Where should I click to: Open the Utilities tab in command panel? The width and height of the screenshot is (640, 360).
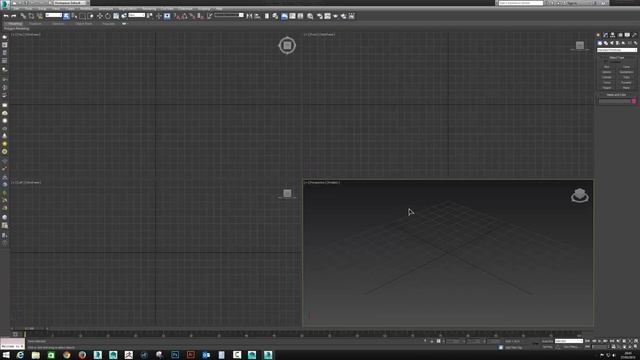coord(634,35)
